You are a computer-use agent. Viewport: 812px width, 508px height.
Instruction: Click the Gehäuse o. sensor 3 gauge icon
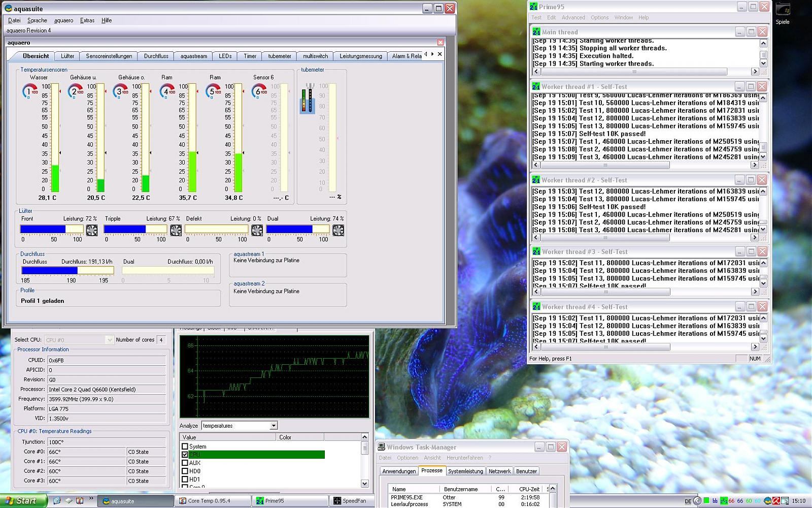coord(120,91)
